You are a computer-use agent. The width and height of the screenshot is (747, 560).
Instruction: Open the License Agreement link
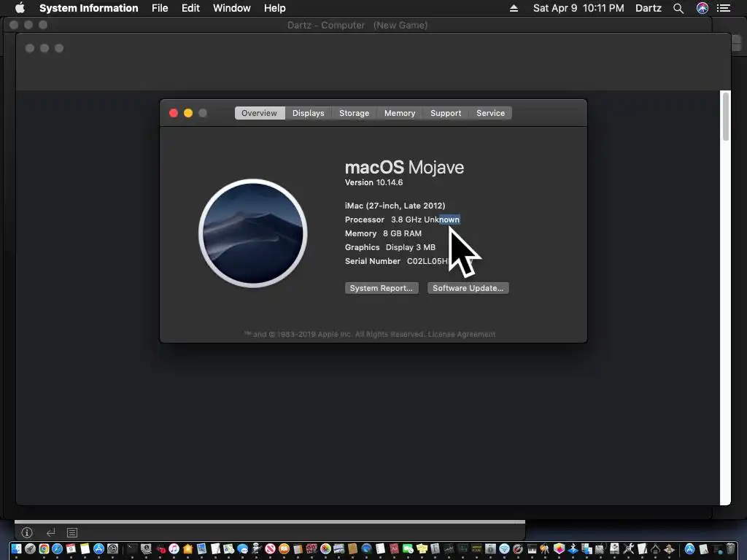tap(462, 334)
